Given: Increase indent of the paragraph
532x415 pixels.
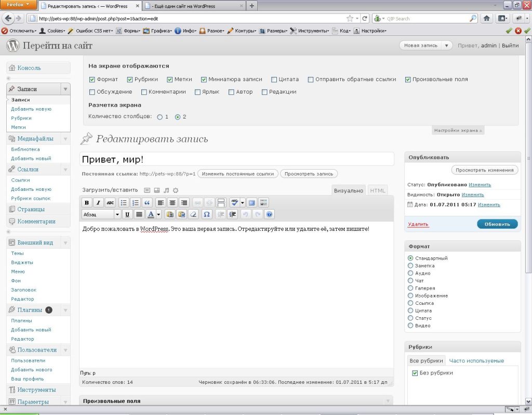Looking at the screenshot, I should click(x=232, y=214).
